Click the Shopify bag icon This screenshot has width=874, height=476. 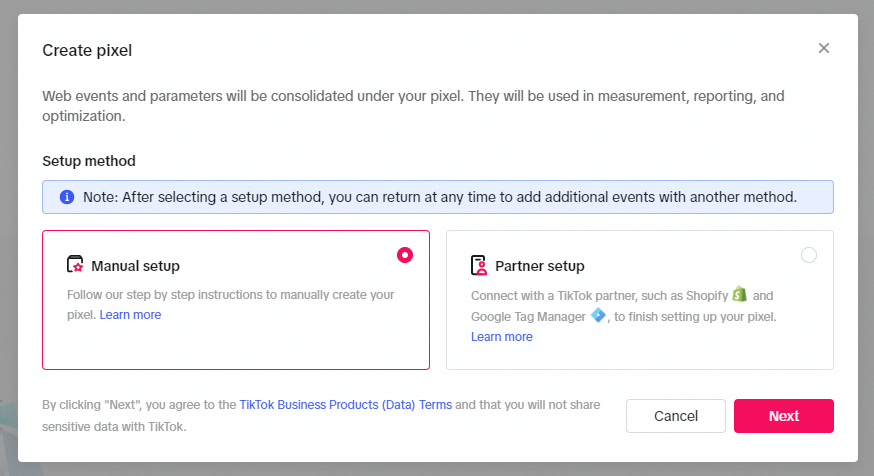coord(740,294)
